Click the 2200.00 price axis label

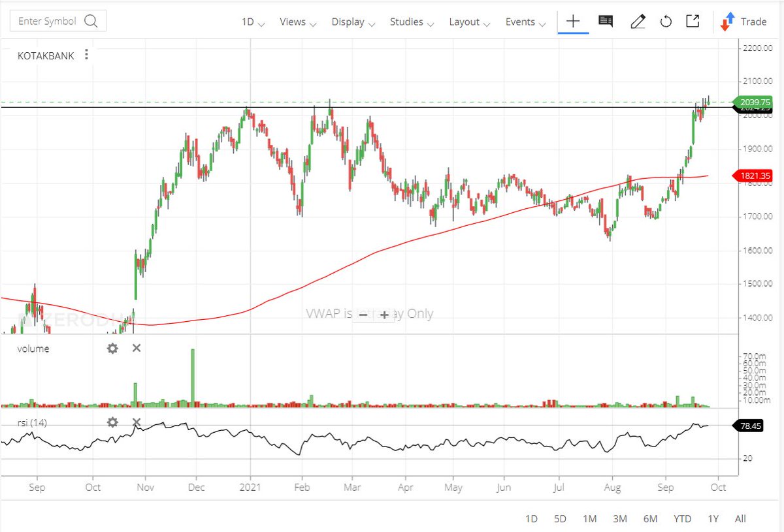pyautogui.click(x=758, y=48)
